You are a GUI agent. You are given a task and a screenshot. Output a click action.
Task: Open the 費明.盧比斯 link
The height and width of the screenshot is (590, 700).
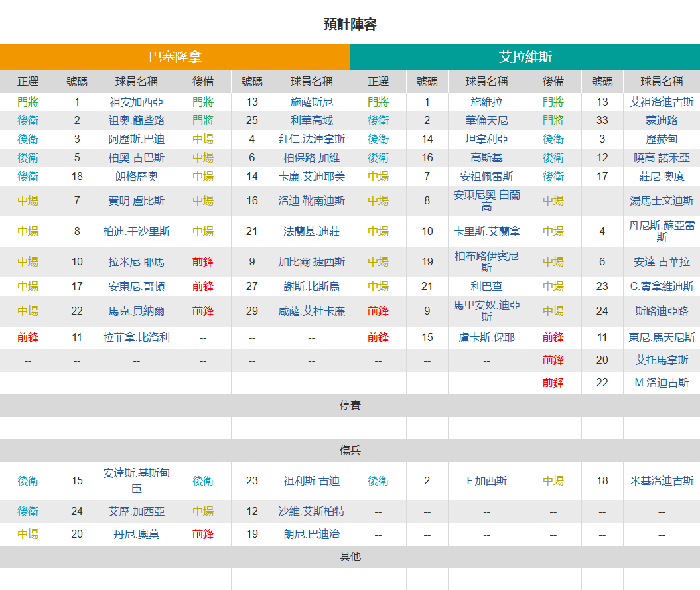pyautogui.click(x=136, y=201)
